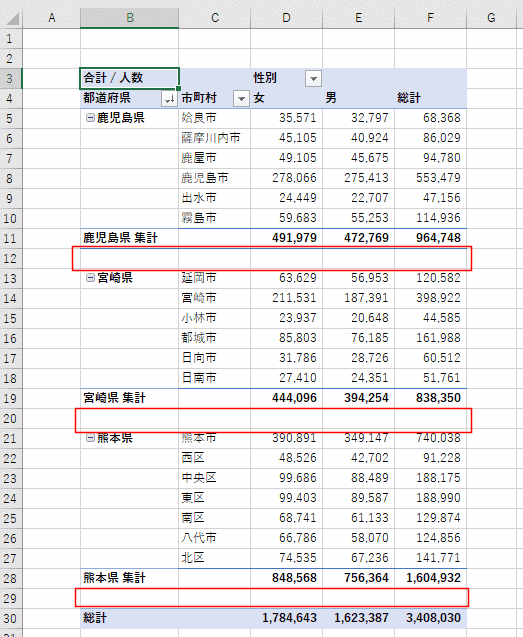523x637 pixels.
Task: Click the select-all corner triangle
Action: click(x=12, y=18)
